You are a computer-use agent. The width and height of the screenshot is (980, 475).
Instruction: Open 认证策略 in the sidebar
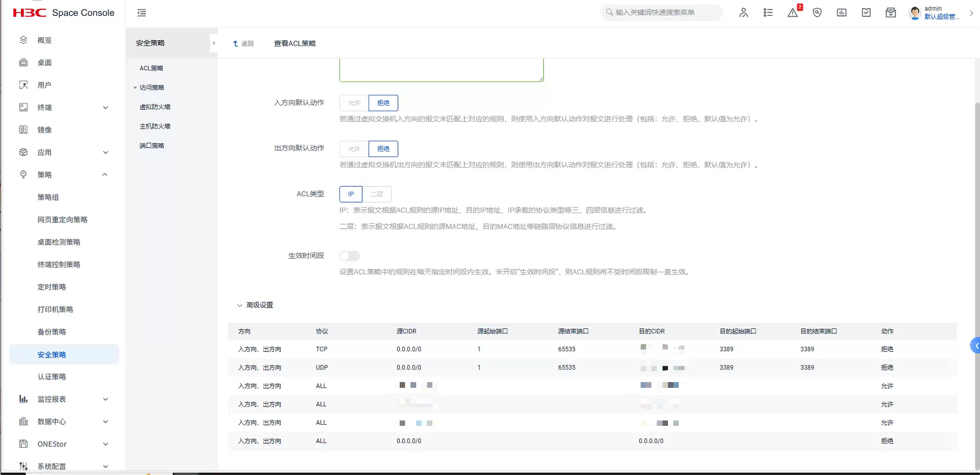(52, 377)
